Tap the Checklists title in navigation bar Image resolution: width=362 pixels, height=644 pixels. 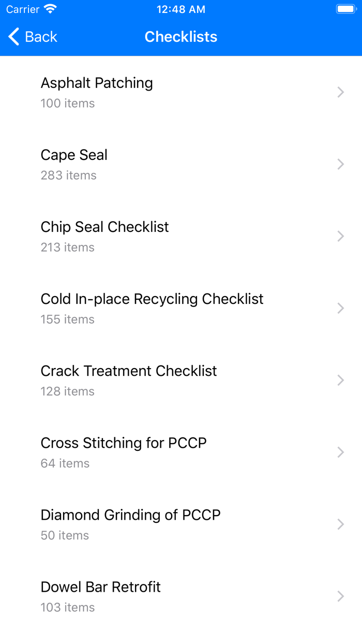pyautogui.click(x=180, y=36)
